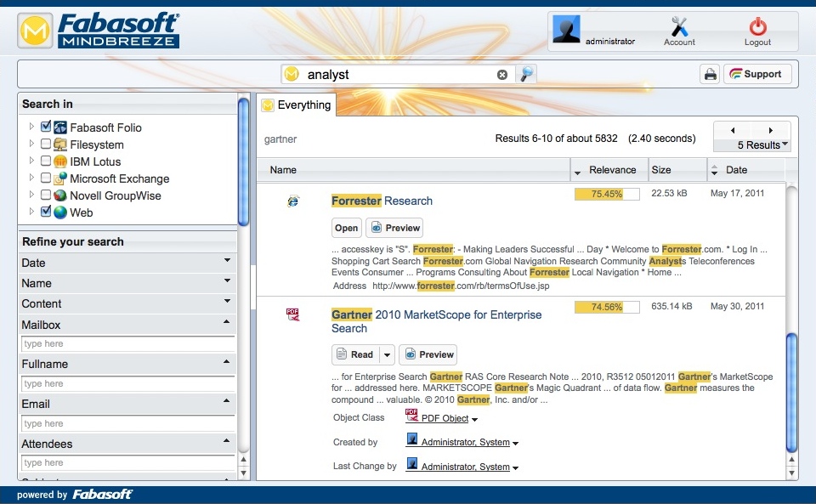Log out with the power icon
816x504 pixels.
[757, 26]
